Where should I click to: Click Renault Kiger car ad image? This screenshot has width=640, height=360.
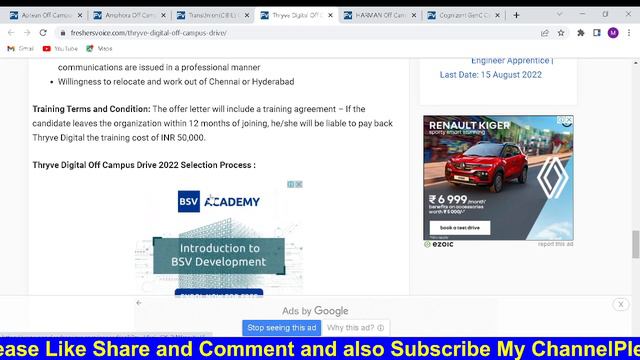(x=486, y=167)
